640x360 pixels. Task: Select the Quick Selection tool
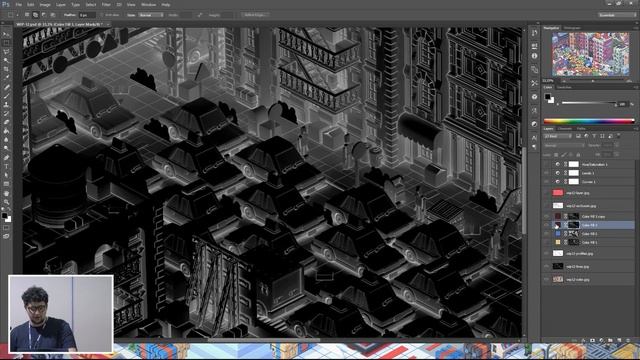point(6,60)
